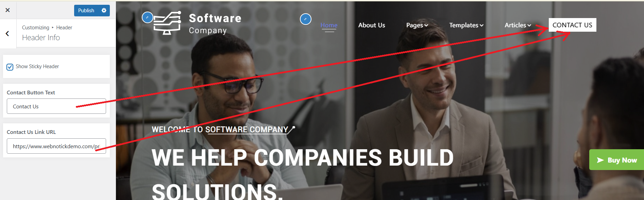644x200 pixels.
Task: Click the Software Company site title
Action: [215, 23]
